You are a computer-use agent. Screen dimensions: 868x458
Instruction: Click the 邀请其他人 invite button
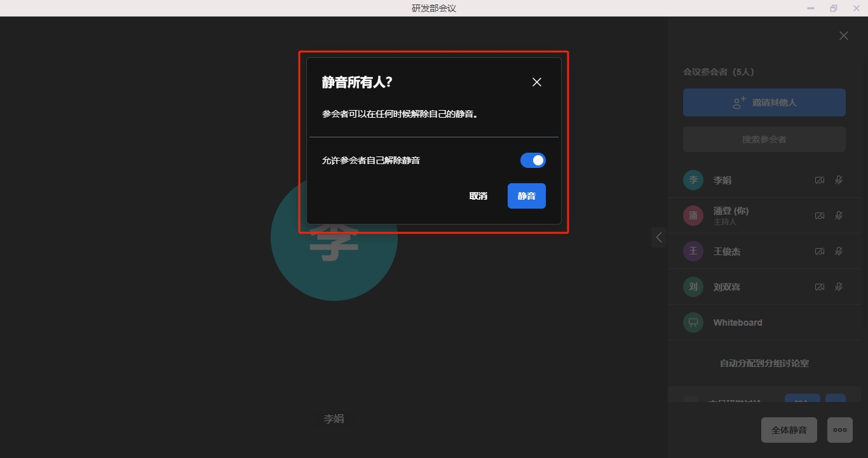(764, 102)
